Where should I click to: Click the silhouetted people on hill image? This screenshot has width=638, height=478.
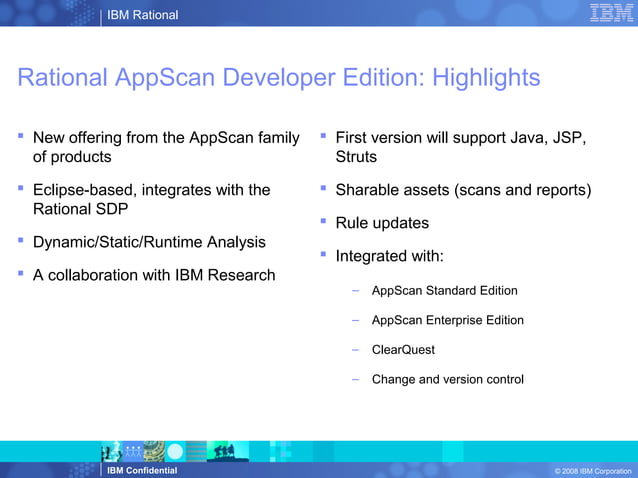tap(228, 451)
